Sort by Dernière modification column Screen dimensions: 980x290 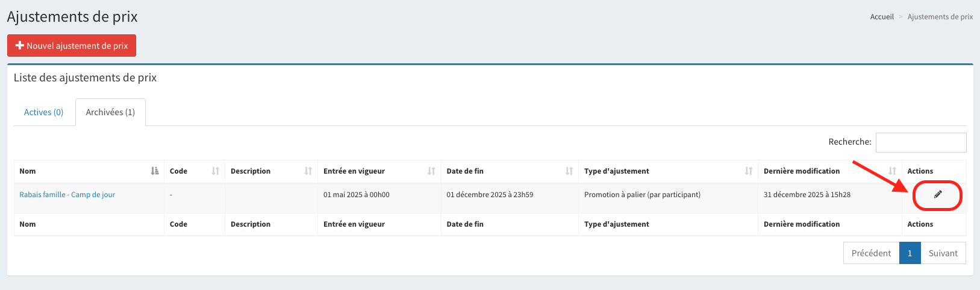coord(830,171)
